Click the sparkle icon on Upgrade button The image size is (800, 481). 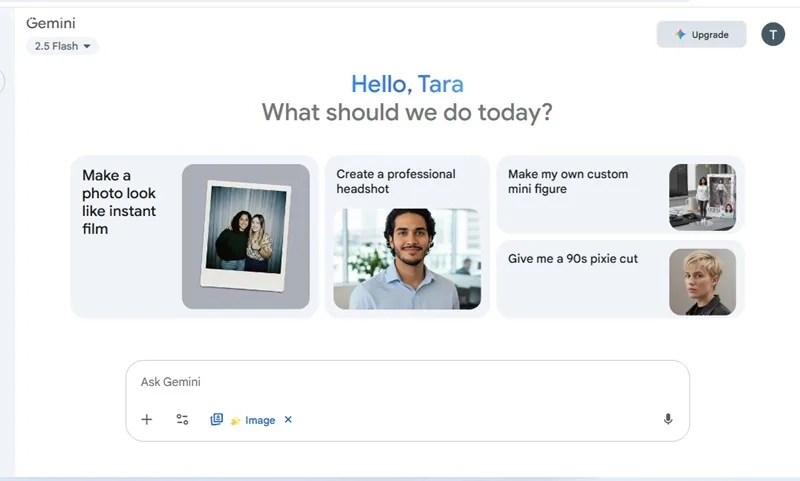[680, 34]
